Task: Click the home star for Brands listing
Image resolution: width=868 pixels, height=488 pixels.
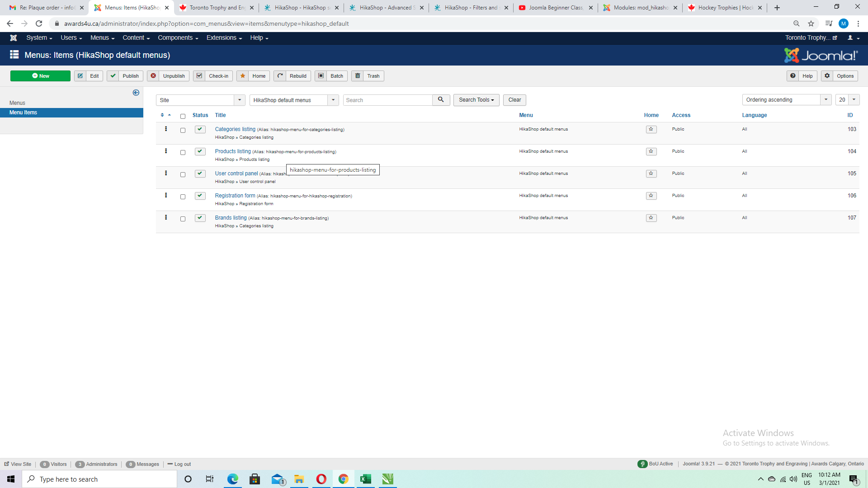Action: [x=651, y=218]
